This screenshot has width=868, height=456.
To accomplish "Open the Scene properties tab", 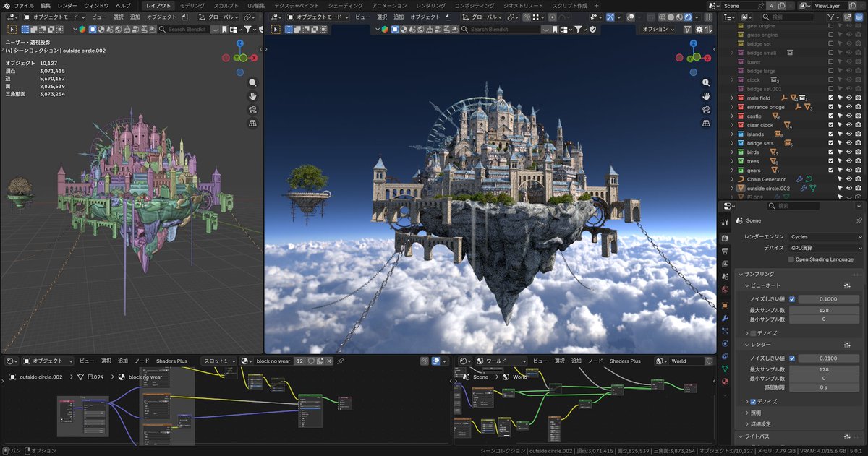I will [x=725, y=277].
